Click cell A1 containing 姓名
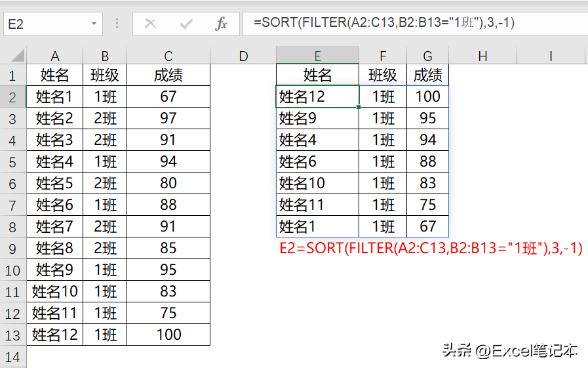Screen dimensions: 588x368 [x=55, y=75]
